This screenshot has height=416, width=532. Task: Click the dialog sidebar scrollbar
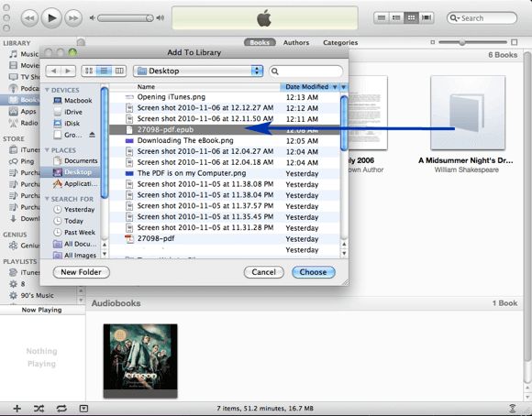click(x=105, y=142)
